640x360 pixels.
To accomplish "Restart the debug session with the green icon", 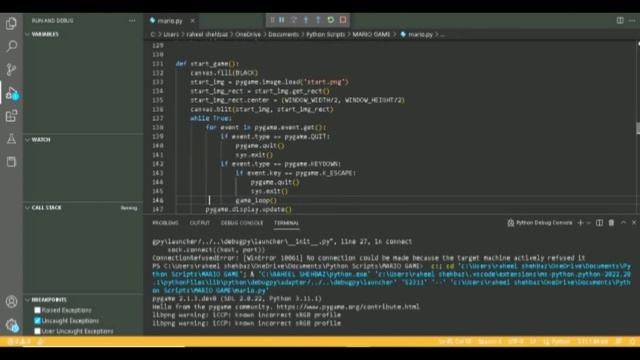I will (x=331, y=20).
